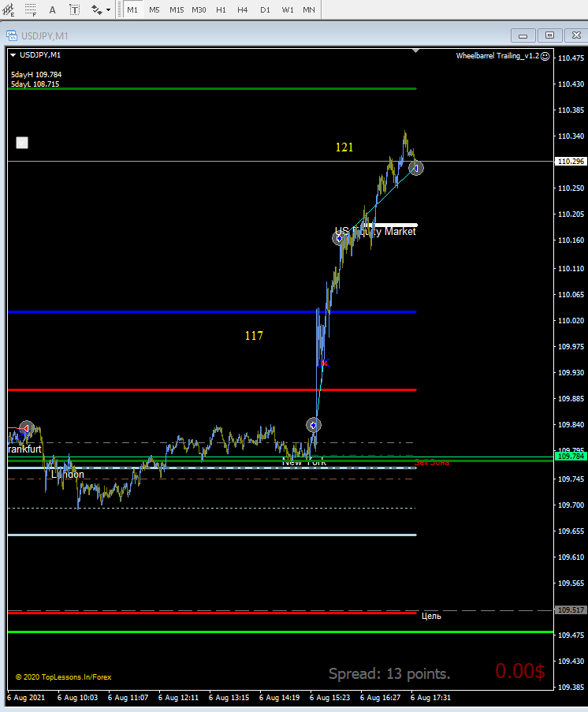This screenshot has width=588, height=712.
Task: Select the dark green line near 110.420
Action: (212, 88)
